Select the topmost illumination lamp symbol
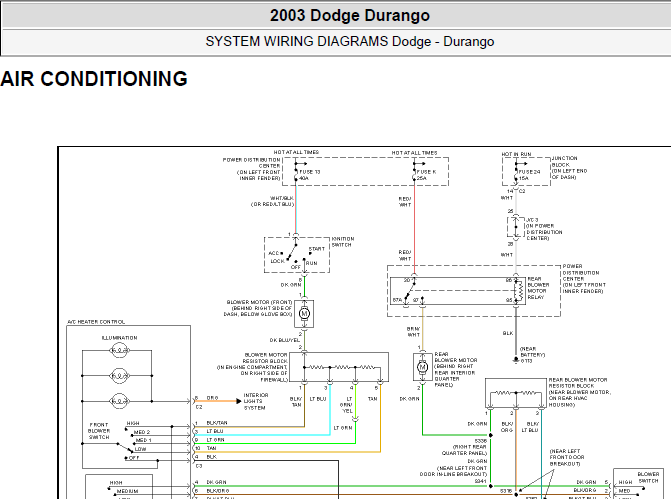 pyautogui.click(x=119, y=350)
